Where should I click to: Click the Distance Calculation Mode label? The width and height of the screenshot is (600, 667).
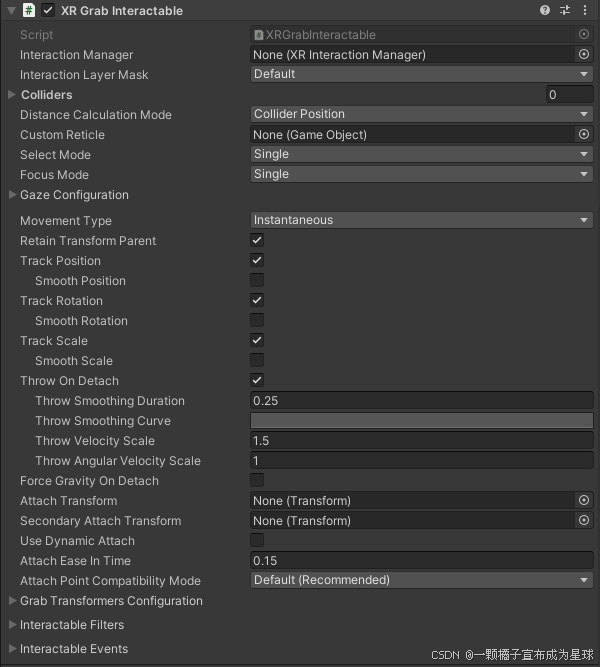pos(96,115)
